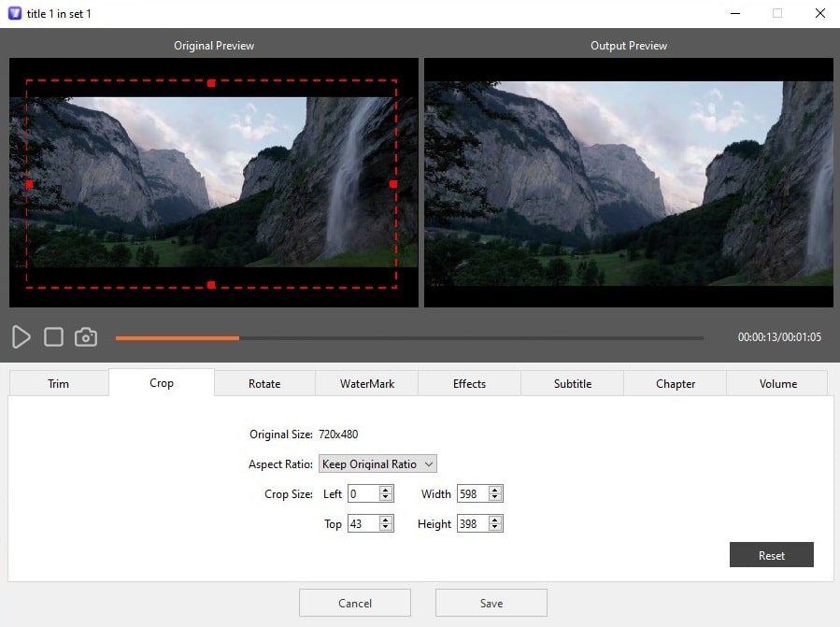Image resolution: width=840 pixels, height=627 pixels.
Task: Select the Chapter tab
Action: pyautogui.click(x=675, y=383)
